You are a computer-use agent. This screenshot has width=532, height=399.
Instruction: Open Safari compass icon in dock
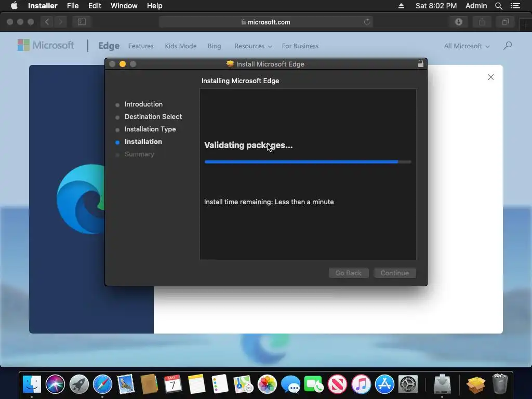[102, 384]
